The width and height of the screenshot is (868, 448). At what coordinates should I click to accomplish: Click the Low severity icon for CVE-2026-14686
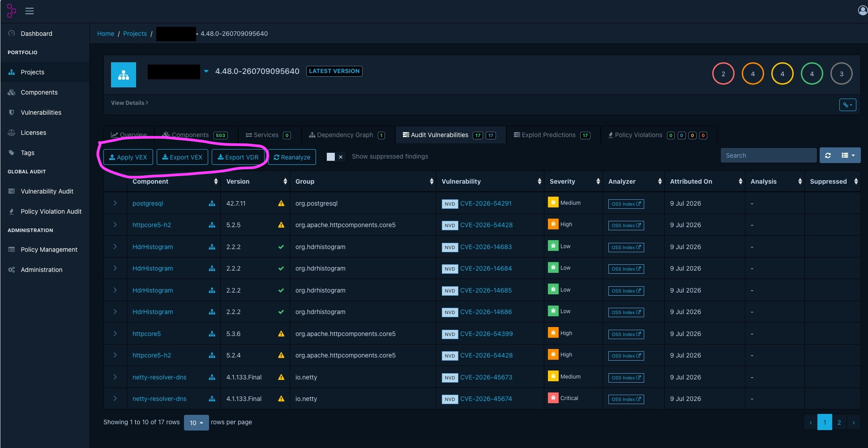(x=553, y=311)
